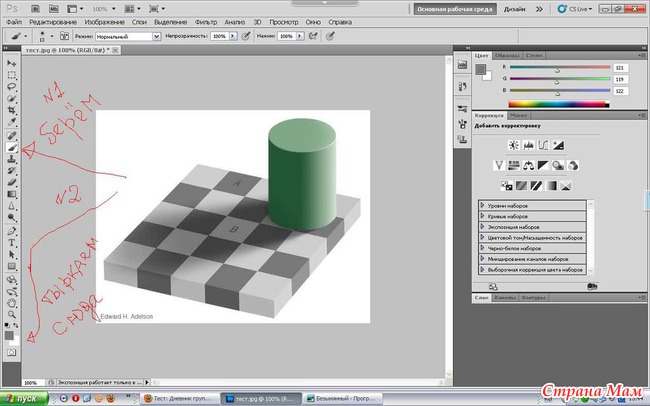Image resolution: width=650 pixels, height=406 pixels.
Task: Select the Horizontal Type tool
Action: tap(12, 243)
